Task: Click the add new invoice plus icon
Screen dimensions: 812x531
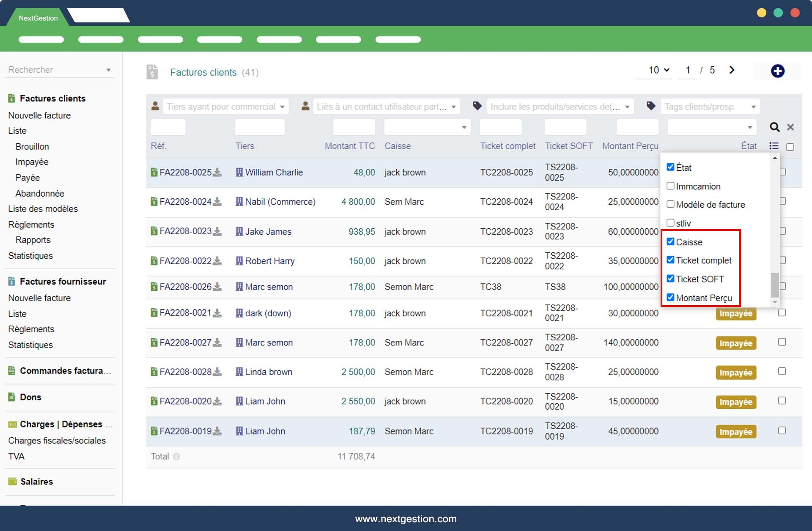Action: pyautogui.click(x=777, y=71)
